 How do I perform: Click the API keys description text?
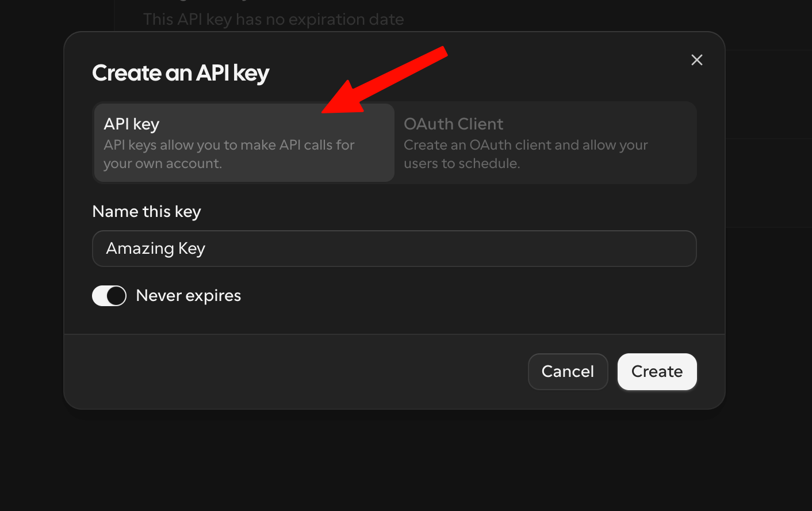[229, 154]
